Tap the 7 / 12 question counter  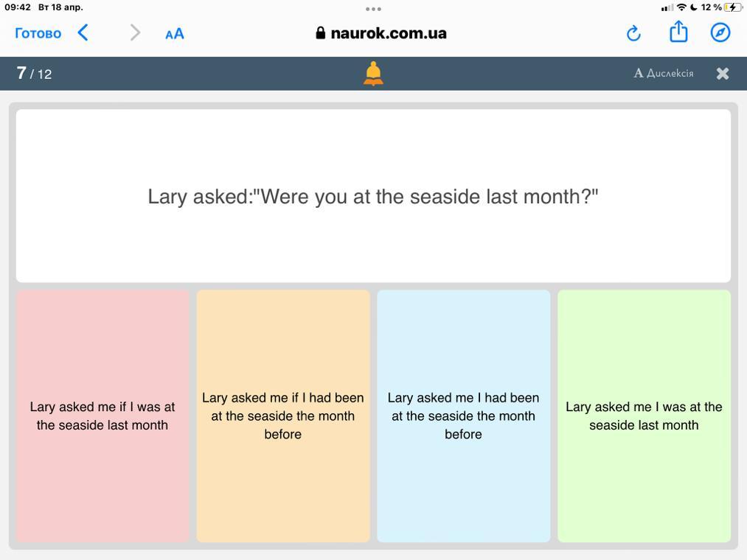coord(34,74)
